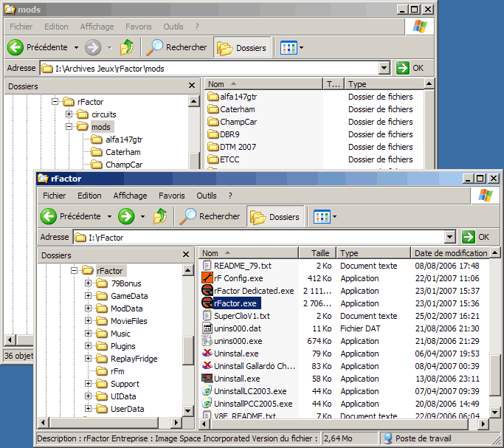504x448 pixels.
Task: Click the UninstallPCC2005.exe icon
Action: (x=207, y=403)
